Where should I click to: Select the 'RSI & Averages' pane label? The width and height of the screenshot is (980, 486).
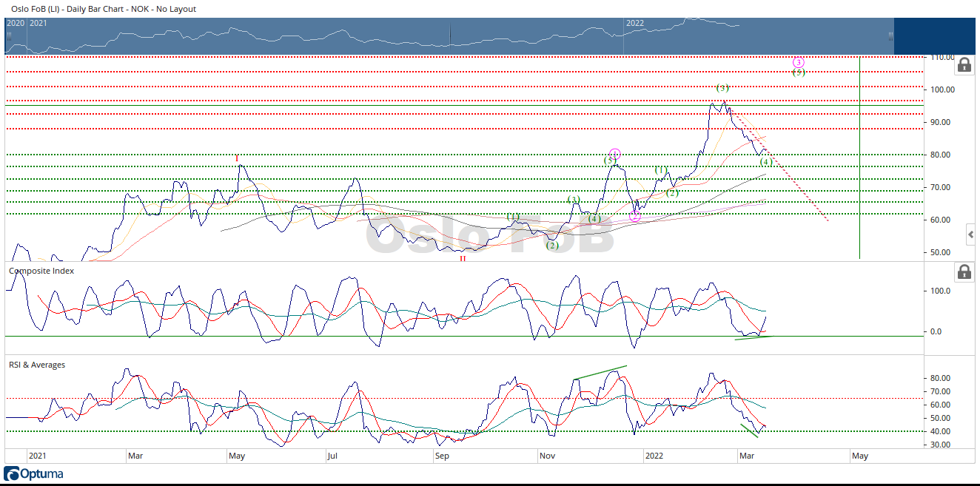point(37,365)
